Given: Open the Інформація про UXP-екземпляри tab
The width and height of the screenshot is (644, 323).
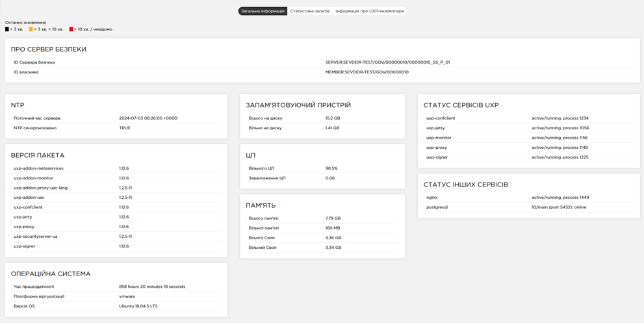Looking at the screenshot, I should coord(369,11).
